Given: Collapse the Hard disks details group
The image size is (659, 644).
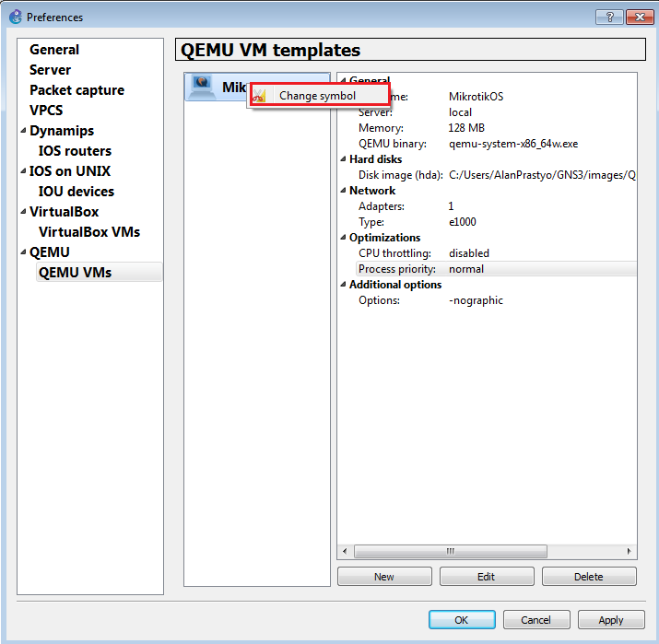Looking at the screenshot, I should pos(343,159).
